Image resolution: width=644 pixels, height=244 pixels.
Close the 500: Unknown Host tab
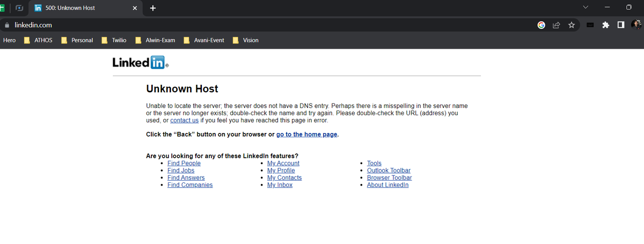[135, 8]
